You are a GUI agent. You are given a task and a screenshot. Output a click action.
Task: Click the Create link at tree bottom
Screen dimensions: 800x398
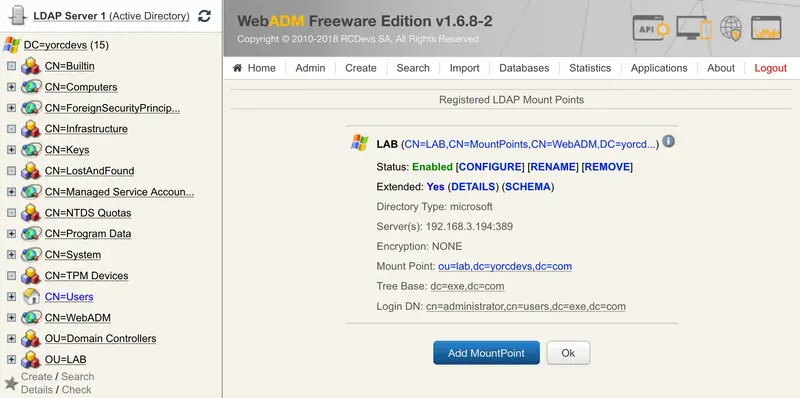(x=37, y=377)
